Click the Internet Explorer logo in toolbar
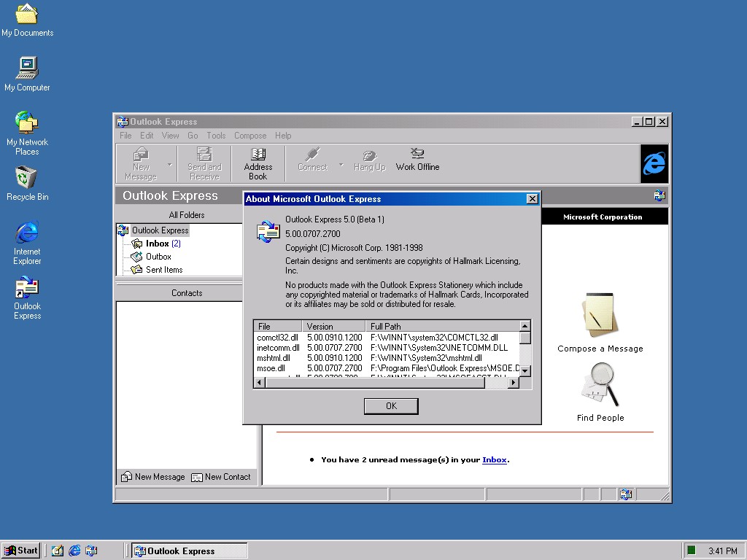747x560 pixels. (x=654, y=164)
